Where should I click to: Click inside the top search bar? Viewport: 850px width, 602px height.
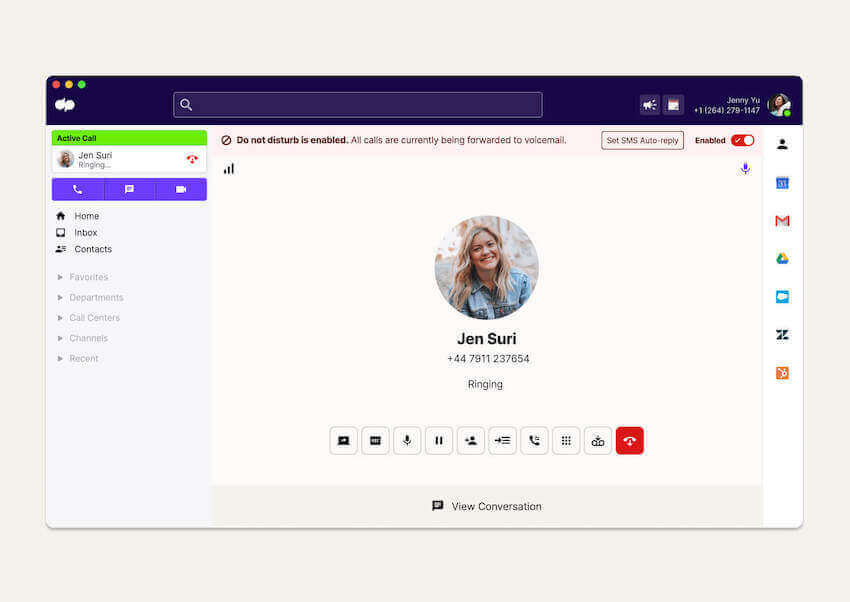tap(357, 104)
